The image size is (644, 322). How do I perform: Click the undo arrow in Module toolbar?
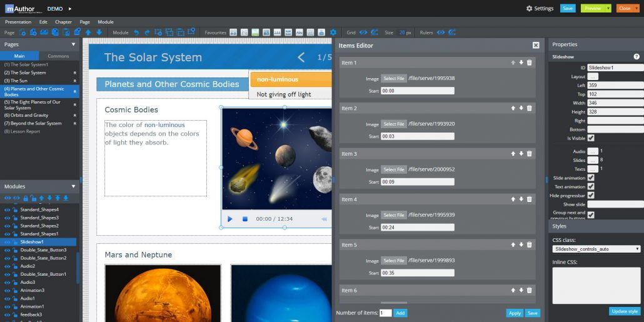point(136,33)
